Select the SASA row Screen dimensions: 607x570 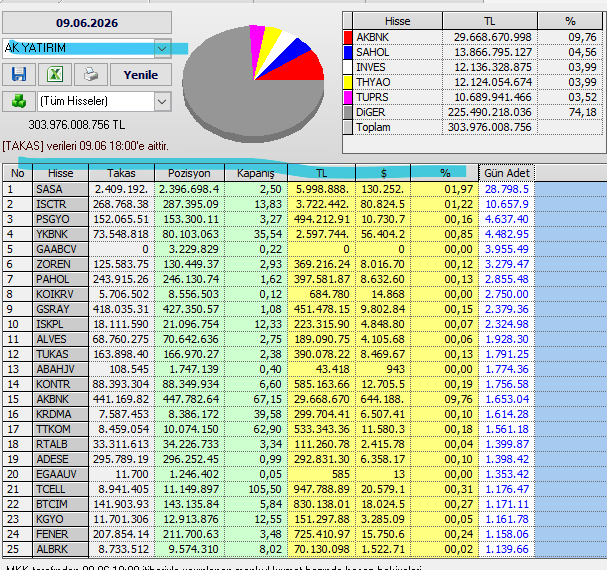pyautogui.click(x=268, y=189)
